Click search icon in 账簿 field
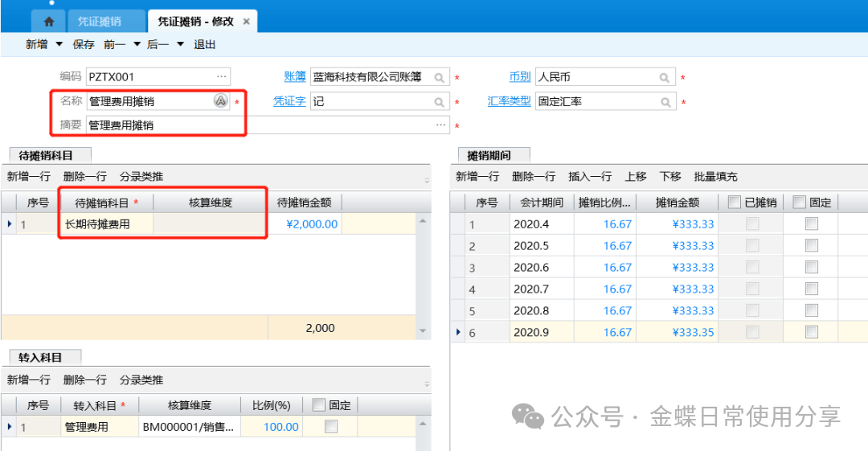This screenshot has width=868, height=451. (440, 78)
